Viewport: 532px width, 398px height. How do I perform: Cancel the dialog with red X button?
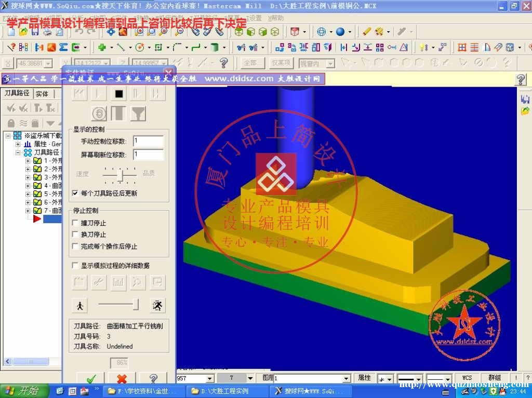coord(122,378)
